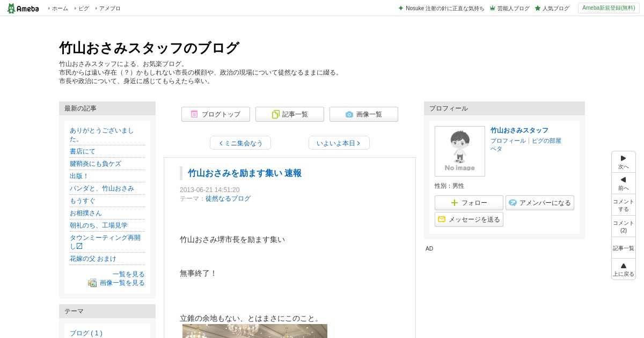Image resolution: width=644 pixels, height=338 pixels.
Task: Click the 前へ side navigation button
Action: coord(624,183)
